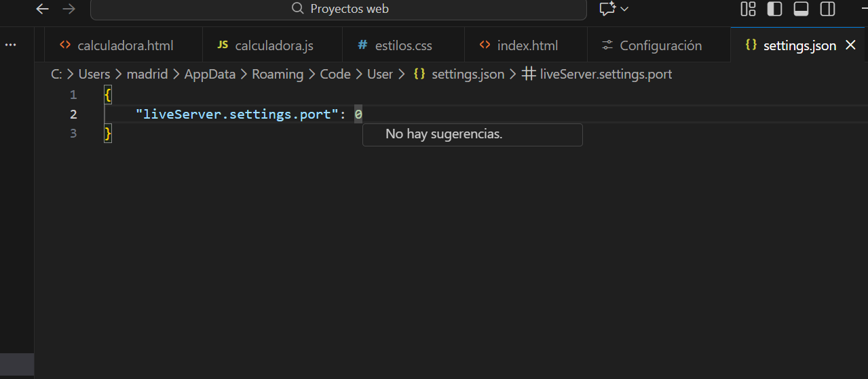The width and height of the screenshot is (868, 379).
Task: Open the Copilot chat icon
Action: pos(607,9)
